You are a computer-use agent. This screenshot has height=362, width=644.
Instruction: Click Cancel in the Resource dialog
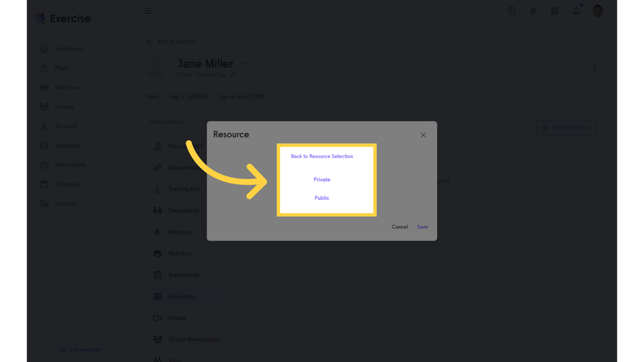pos(400,227)
